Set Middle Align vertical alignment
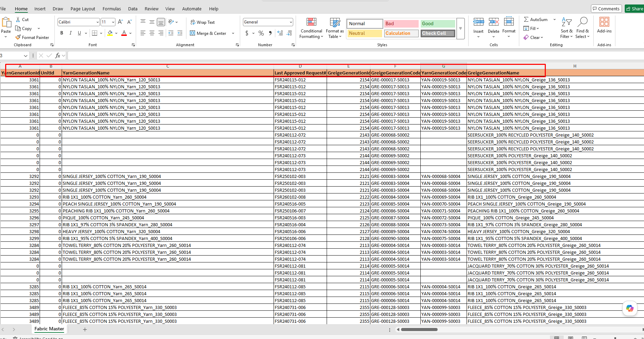Image resolution: width=644 pixels, height=339 pixels. (152, 22)
